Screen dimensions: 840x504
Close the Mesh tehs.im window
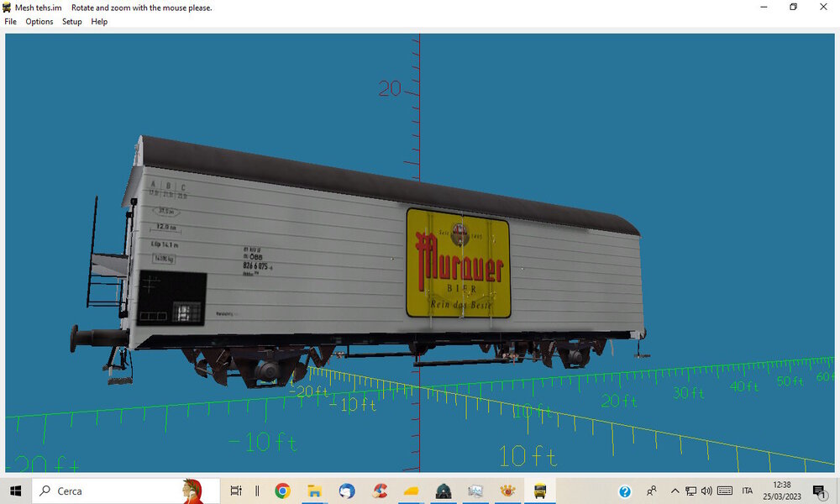(x=823, y=7)
